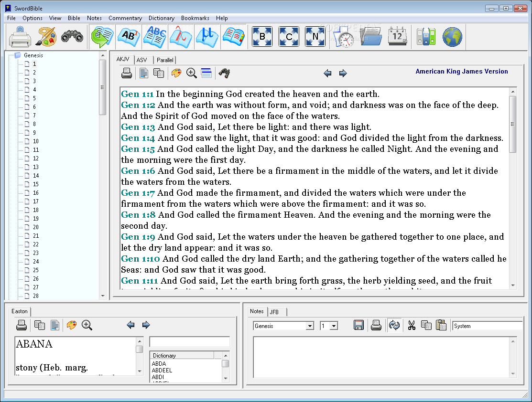Viewport: 532px width, 402px height.
Task: Select ABDEEL in dictionary list
Action: [x=162, y=370]
